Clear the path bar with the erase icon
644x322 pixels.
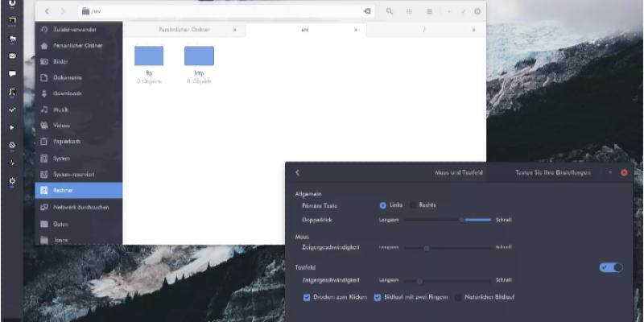pos(367,11)
